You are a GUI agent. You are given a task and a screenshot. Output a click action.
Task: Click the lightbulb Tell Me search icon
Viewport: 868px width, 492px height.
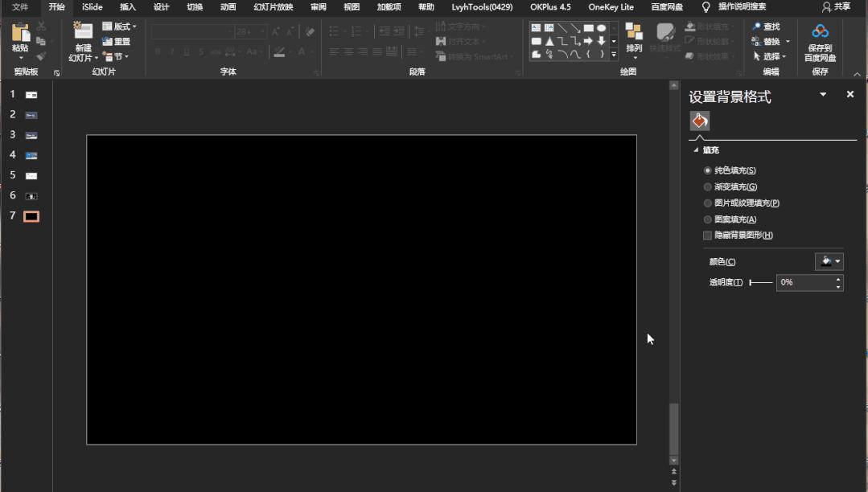(706, 7)
